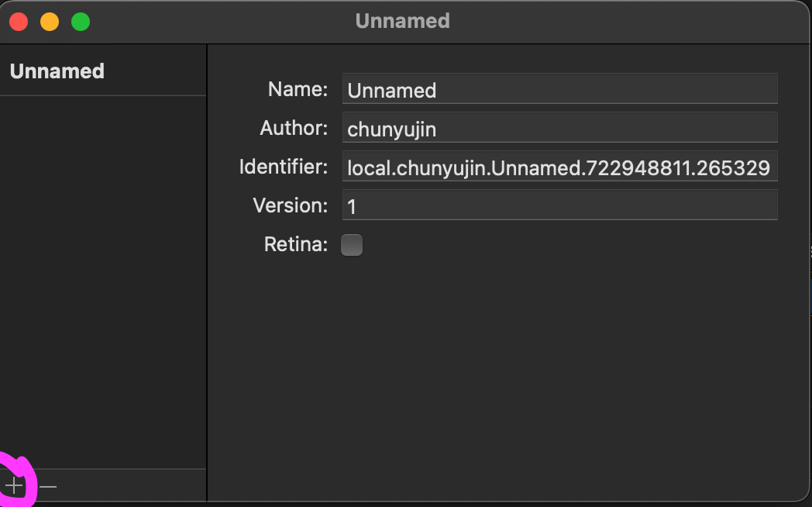Screen dimensions: 812x507
Task: Click the minus button to remove item
Action: click(x=48, y=486)
